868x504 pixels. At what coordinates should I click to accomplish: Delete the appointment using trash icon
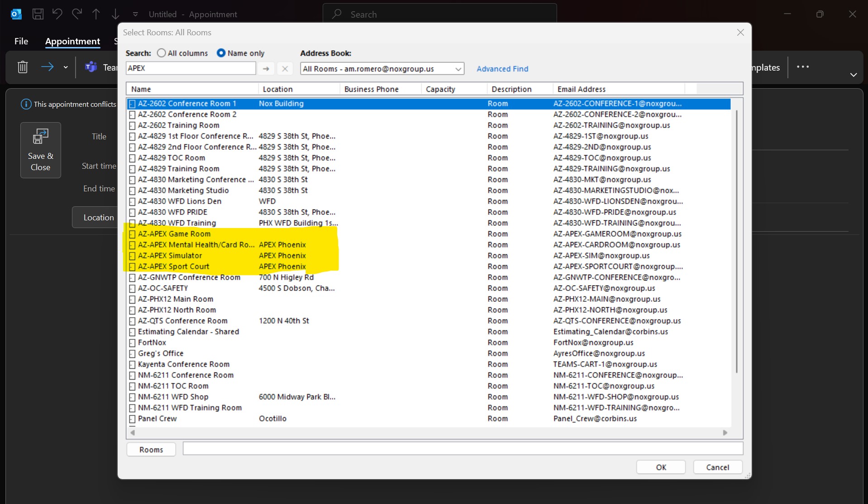23,67
